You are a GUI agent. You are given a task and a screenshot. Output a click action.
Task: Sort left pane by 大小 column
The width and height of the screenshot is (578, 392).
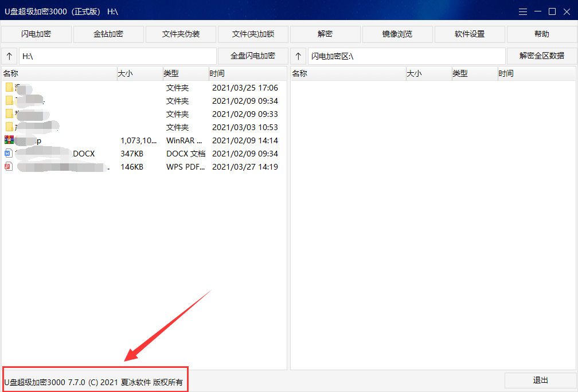pyautogui.click(x=140, y=74)
